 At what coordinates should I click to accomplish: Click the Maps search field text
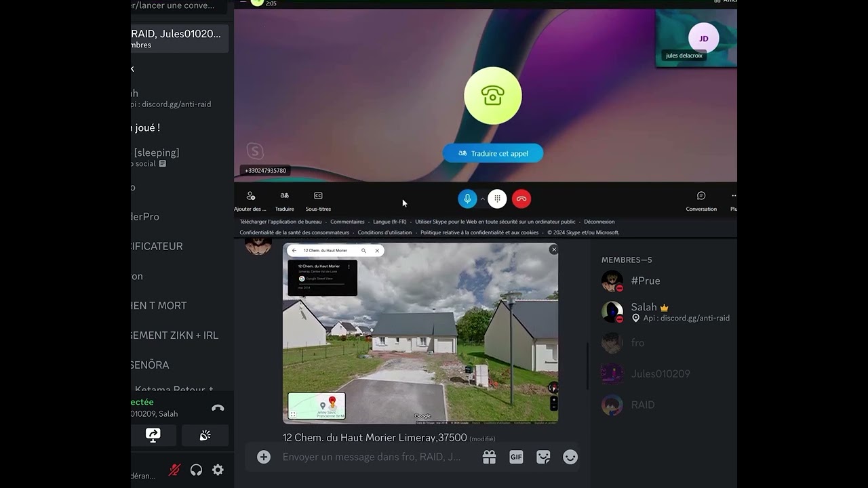pyautogui.click(x=325, y=251)
